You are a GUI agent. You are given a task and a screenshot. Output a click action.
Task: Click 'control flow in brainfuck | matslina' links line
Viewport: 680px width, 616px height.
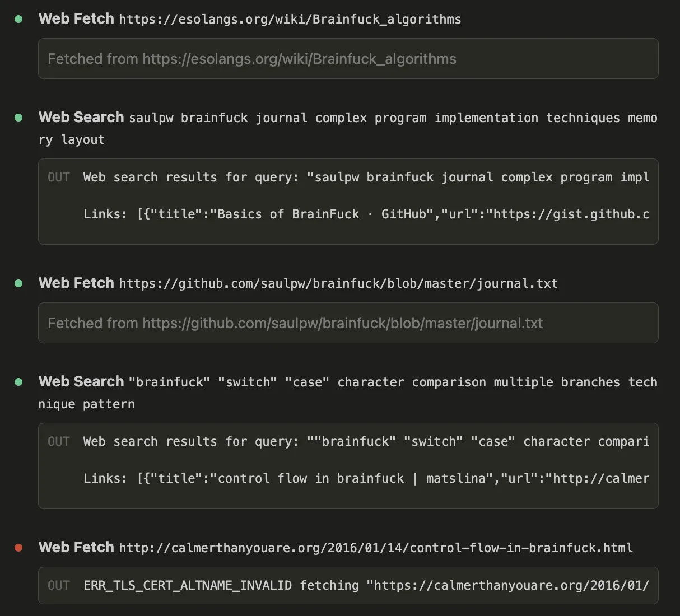tap(366, 479)
